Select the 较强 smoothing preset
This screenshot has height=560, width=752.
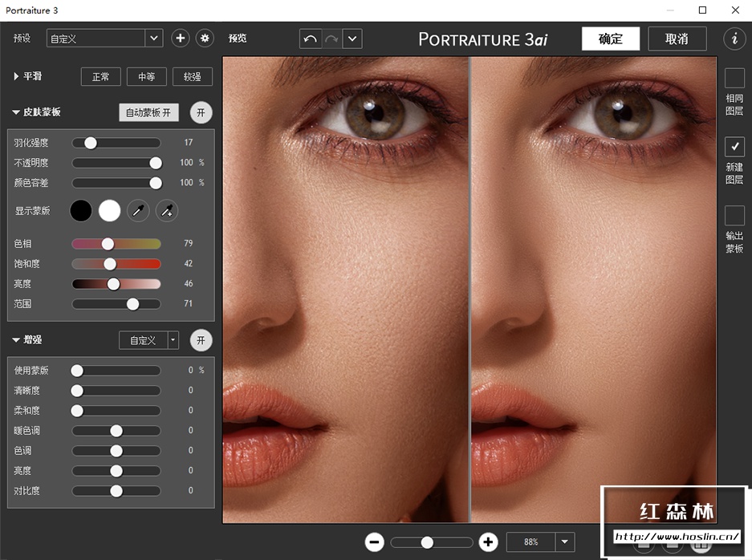193,77
